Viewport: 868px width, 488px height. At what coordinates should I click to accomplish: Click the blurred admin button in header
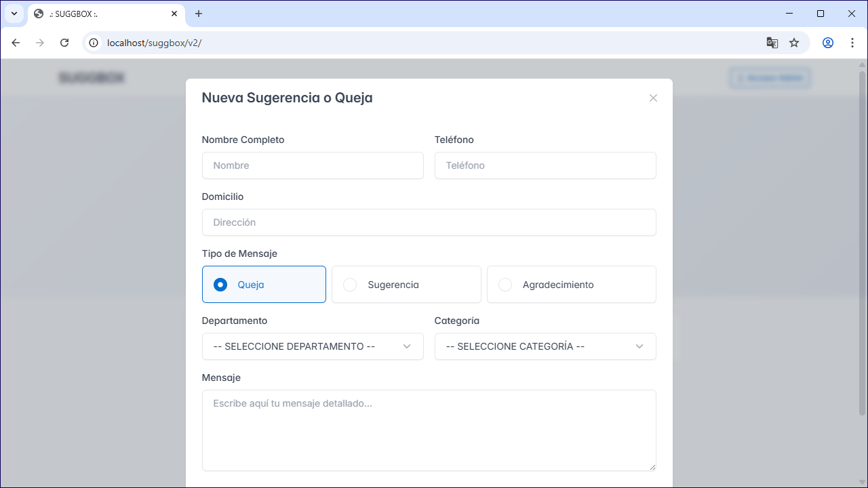[x=770, y=78]
